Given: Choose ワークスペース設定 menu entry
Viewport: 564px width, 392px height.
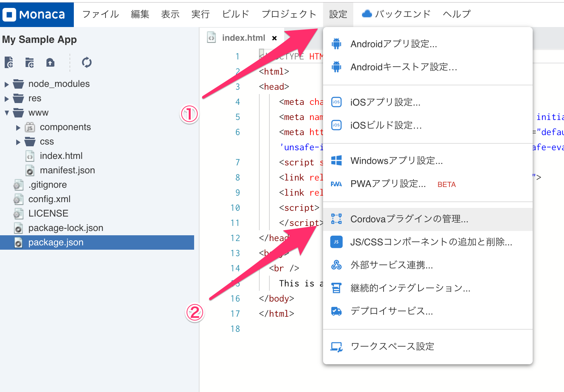Looking at the screenshot, I should 428,347.
